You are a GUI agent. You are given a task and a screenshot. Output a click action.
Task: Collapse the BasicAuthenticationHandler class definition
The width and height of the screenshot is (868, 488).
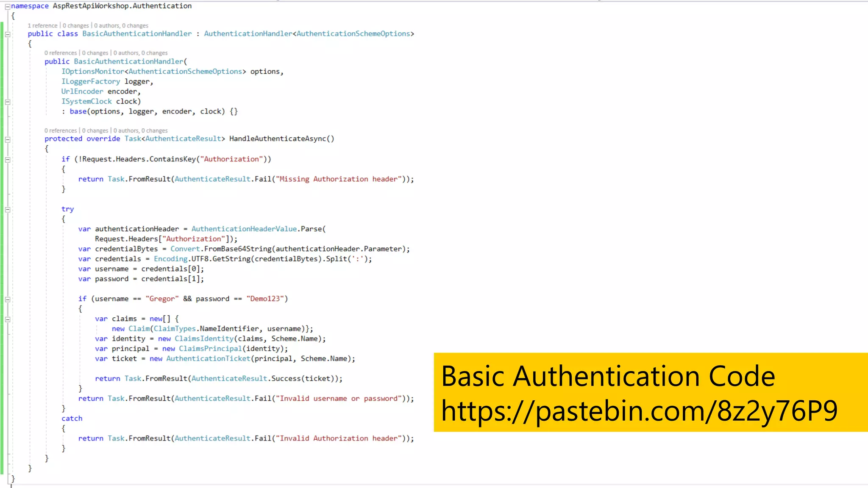point(7,34)
